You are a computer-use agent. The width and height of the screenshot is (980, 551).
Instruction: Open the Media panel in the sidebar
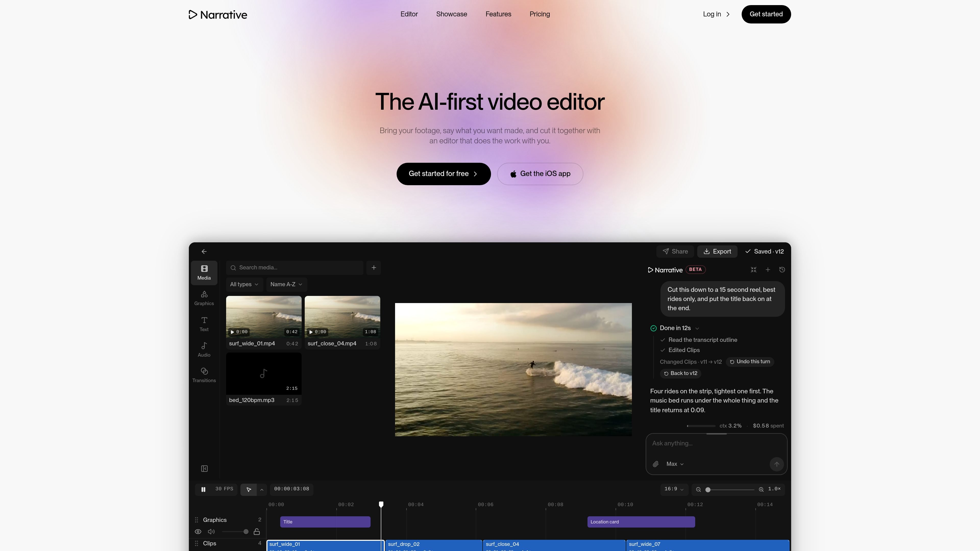pos(204,273)
